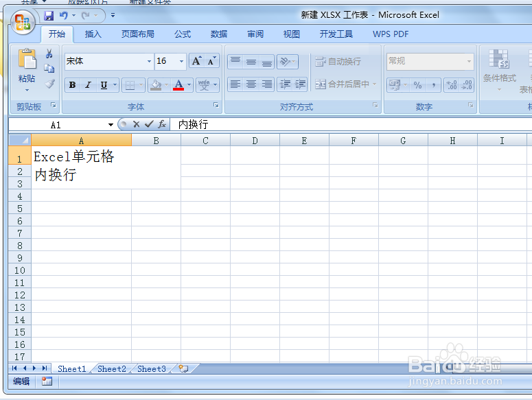Apply red font color
The height and width of the screenshot is (400, 532).
178,85
